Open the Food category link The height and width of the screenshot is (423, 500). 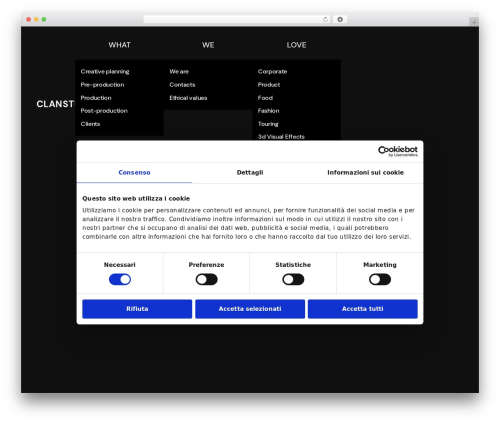click(265, 98)
